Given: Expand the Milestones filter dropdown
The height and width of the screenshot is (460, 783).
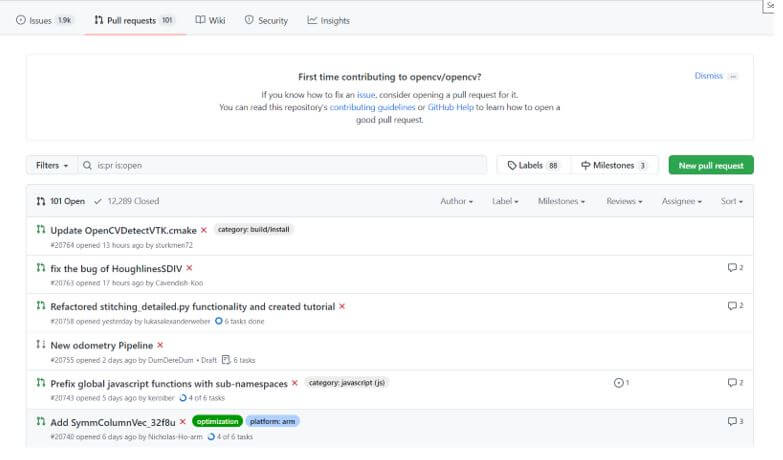Looking at the screenshot, I should (x=561, y=201).
